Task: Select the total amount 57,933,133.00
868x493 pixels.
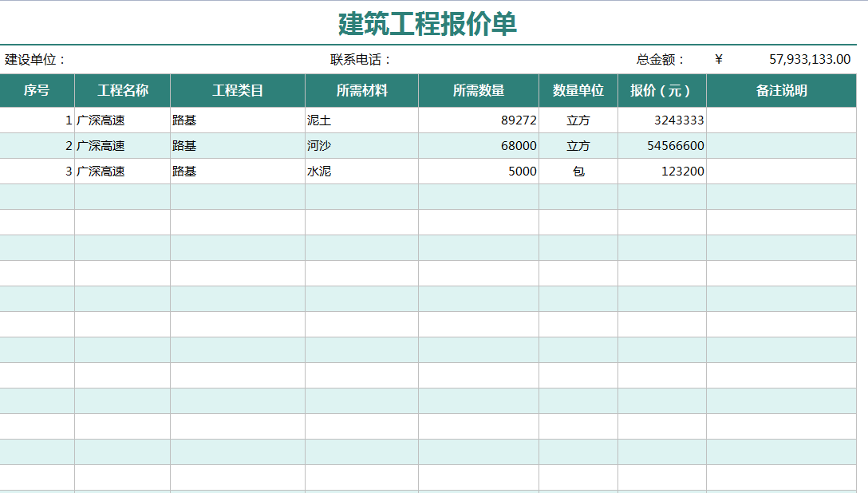Action: [x=800, y=57]
